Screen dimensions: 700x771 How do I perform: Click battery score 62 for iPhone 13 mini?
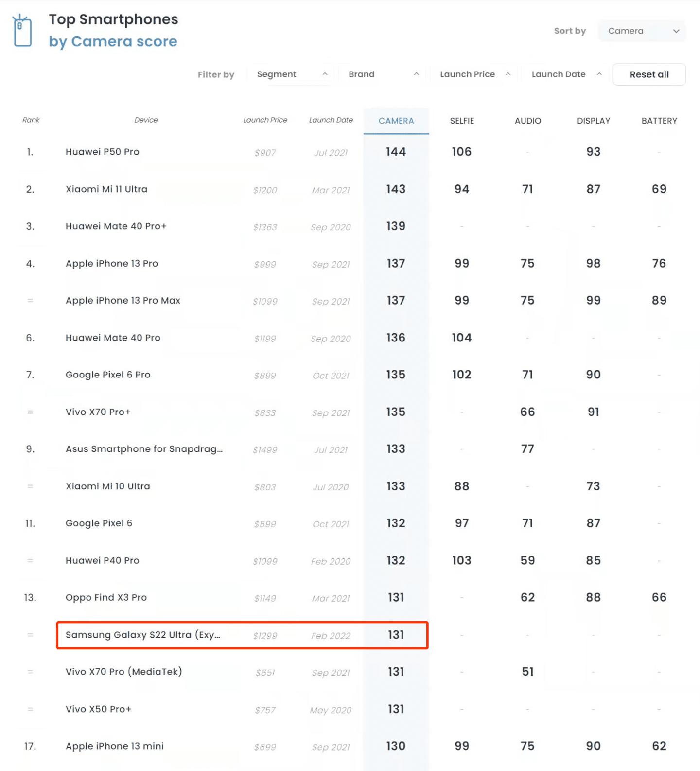coord(659,747)
